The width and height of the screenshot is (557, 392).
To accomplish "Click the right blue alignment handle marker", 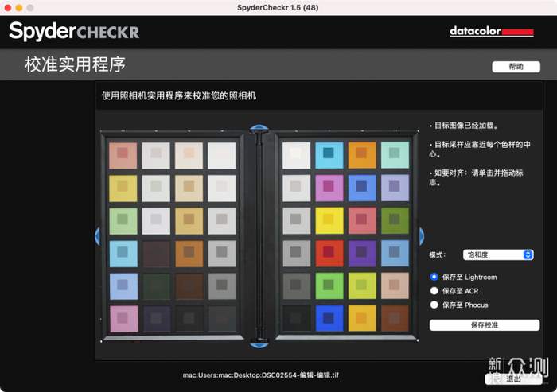I will 421,236.
